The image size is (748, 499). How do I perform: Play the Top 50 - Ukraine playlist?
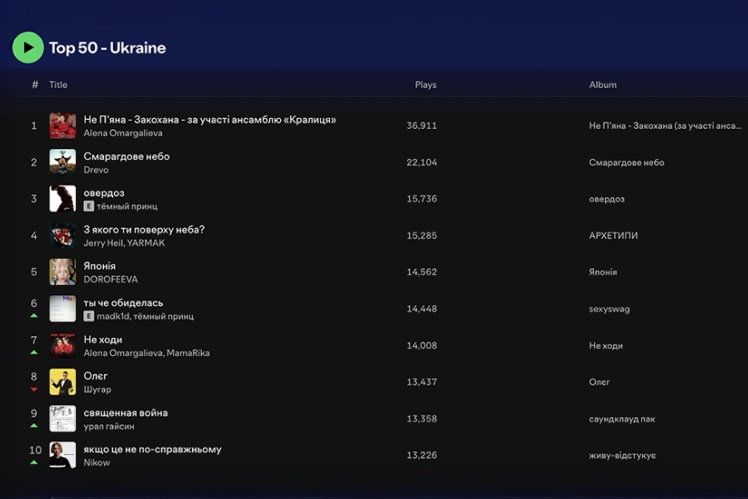pyautogui.click(x=28, y=47)
